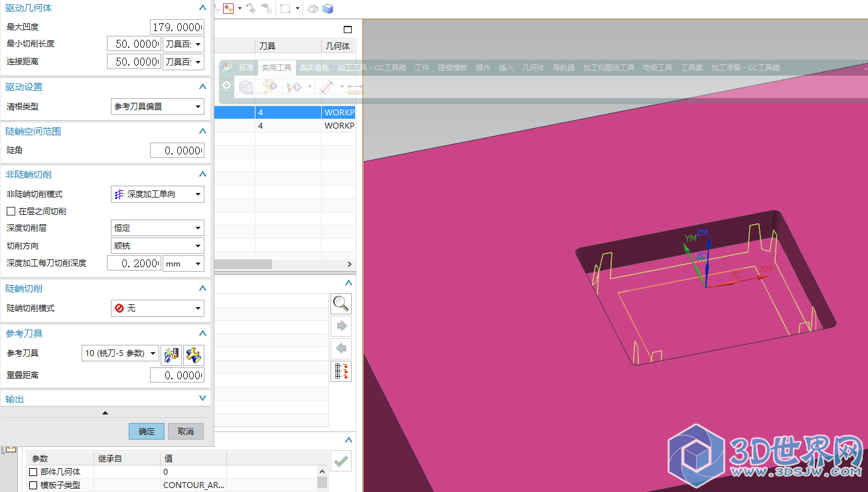Collapse the 陡峭切削 section

click(x=202, y=288)
